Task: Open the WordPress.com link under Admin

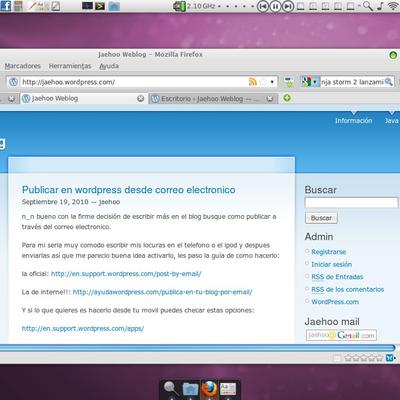Action: click(x=335, y=302)
